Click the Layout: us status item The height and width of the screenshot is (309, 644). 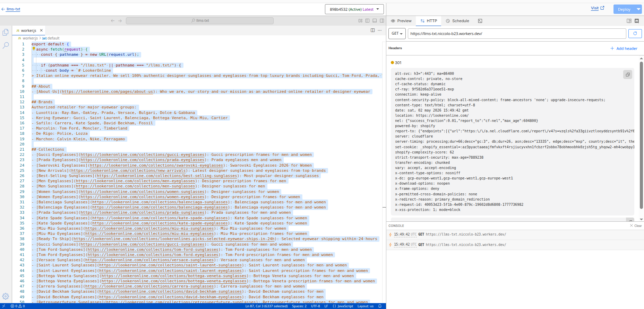[x=366, y=306]
